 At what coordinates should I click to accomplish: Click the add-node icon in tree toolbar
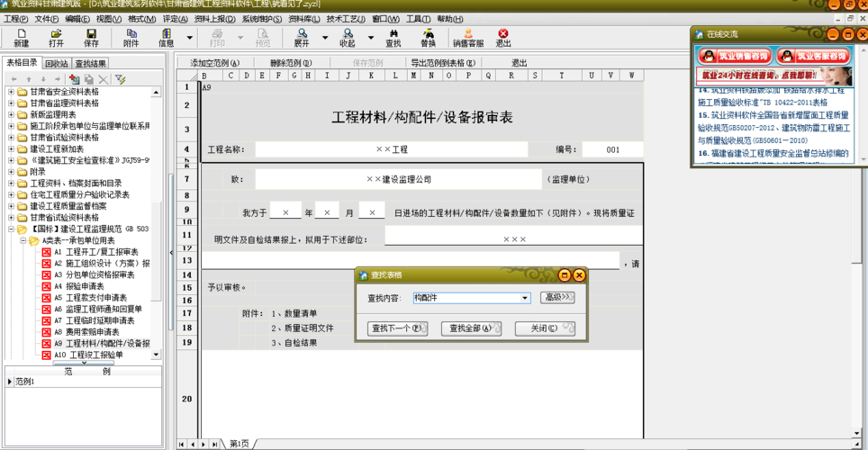pyautogui.click(x=74, y=80)
